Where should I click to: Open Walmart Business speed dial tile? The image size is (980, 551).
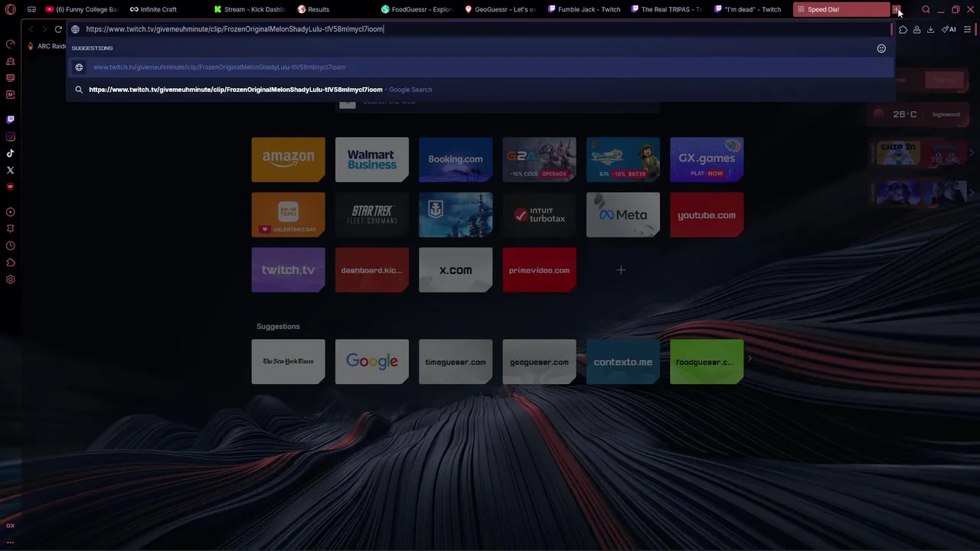pos(372,159)
